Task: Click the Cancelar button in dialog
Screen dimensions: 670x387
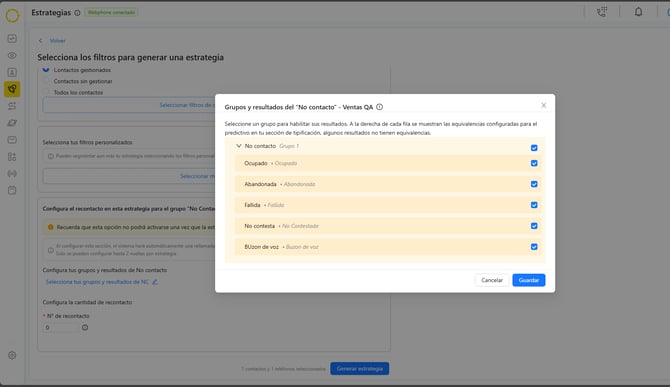Action: (492, 280)
